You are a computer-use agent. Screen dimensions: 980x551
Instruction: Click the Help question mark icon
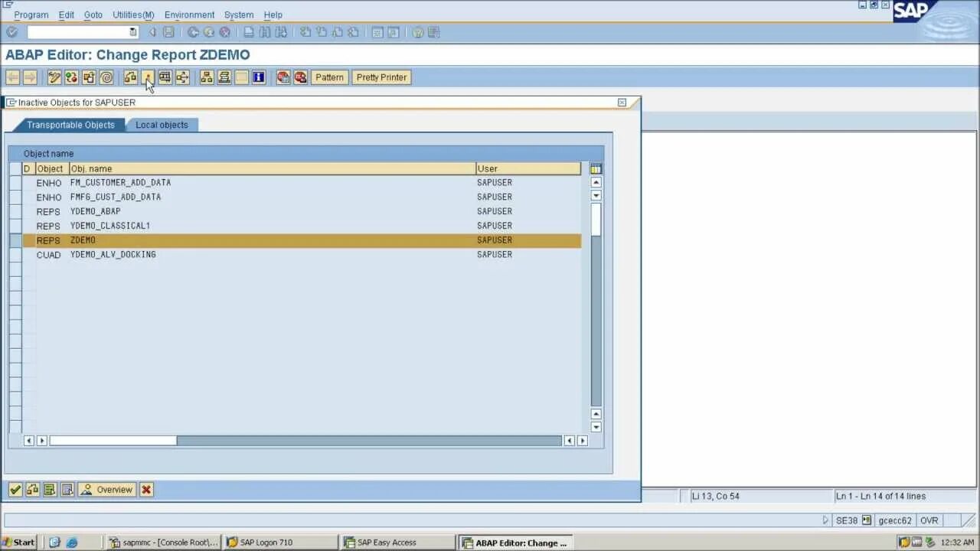click(418, 32)
